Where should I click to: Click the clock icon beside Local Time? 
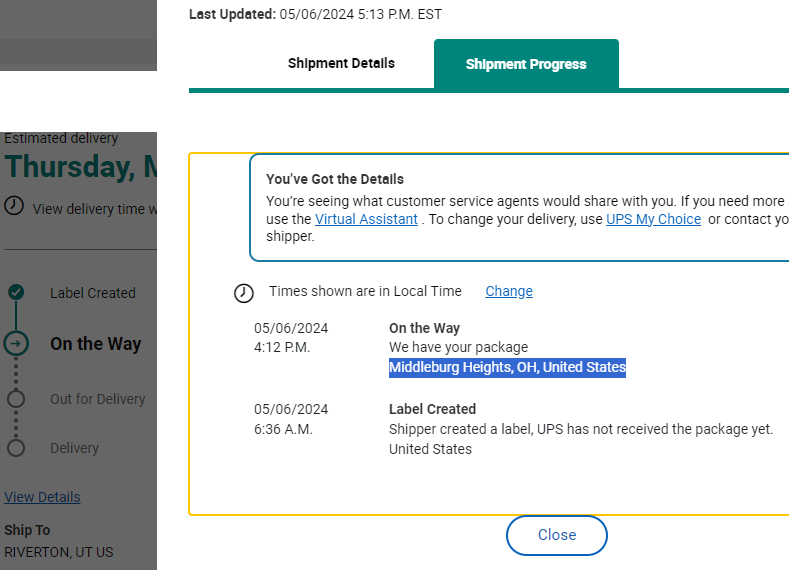(244, 293)
